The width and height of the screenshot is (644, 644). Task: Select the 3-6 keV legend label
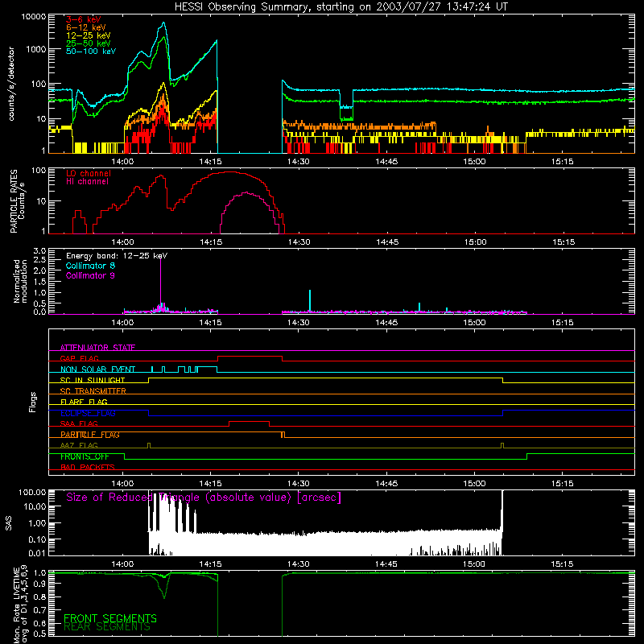click(84, 19)
